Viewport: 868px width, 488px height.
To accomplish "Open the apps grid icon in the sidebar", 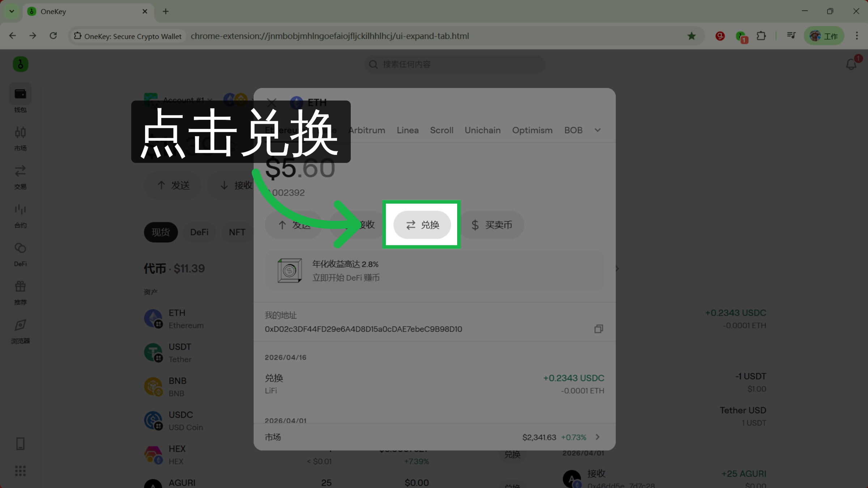I will click(x=20, y=471).
